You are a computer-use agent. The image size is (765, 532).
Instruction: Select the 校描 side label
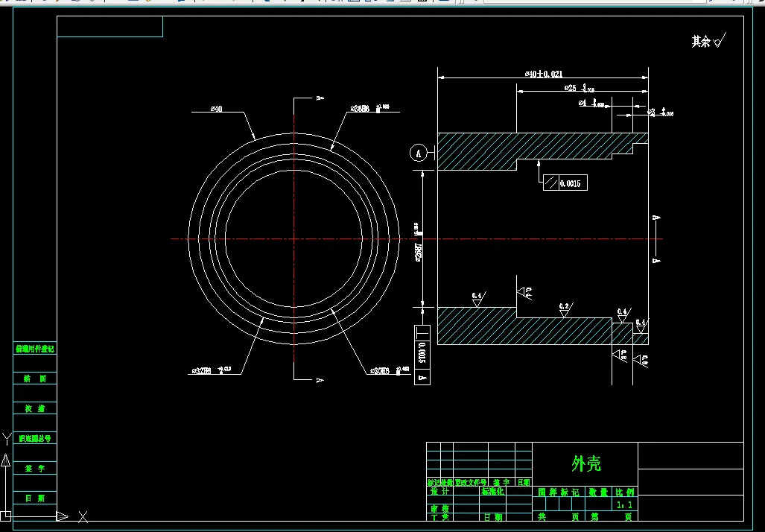click(x=35, y=408)
